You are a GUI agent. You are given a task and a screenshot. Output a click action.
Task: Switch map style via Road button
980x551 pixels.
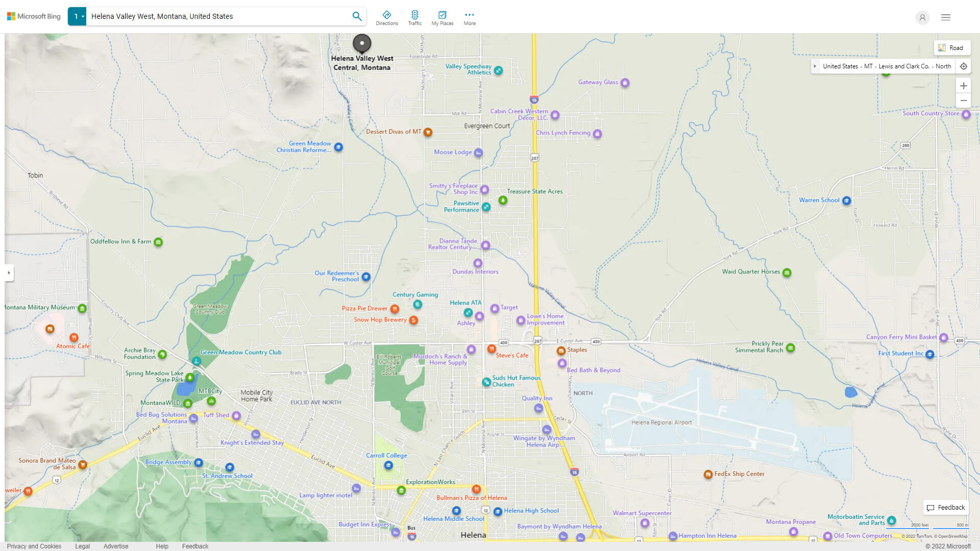(951, 48)
